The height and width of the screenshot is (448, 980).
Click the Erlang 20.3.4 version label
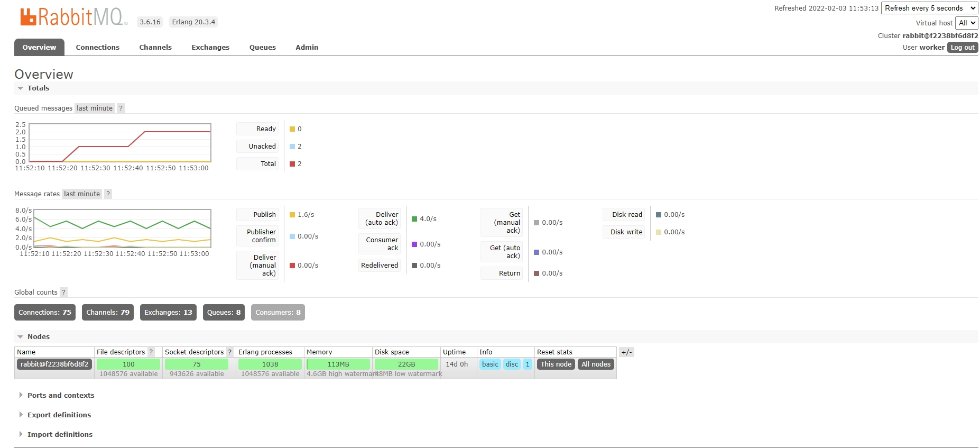click(x=193, y=22)
